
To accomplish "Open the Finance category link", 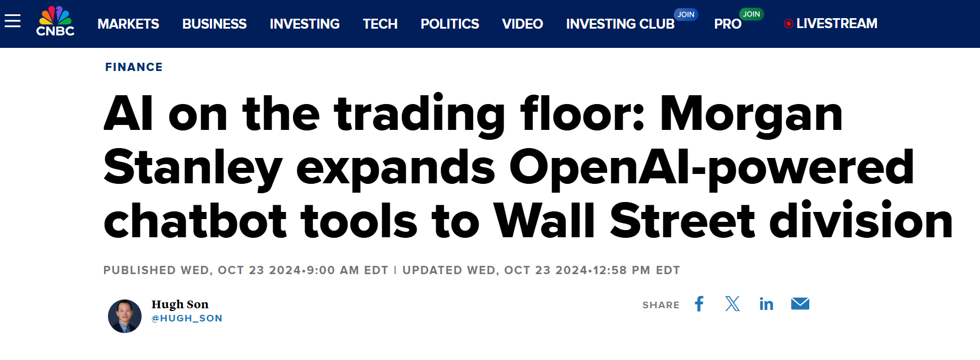I will point(134,67).
